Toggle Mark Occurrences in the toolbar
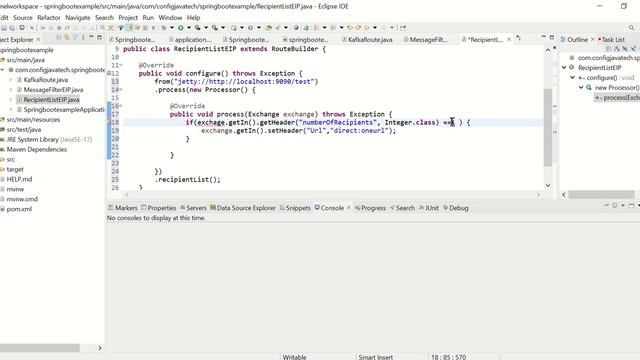 (129, 28)
